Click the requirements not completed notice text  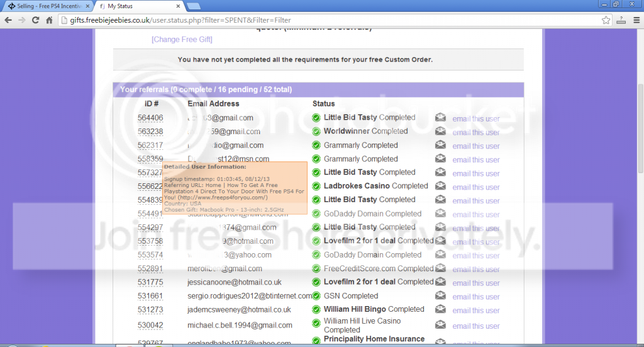pos(305,60)
